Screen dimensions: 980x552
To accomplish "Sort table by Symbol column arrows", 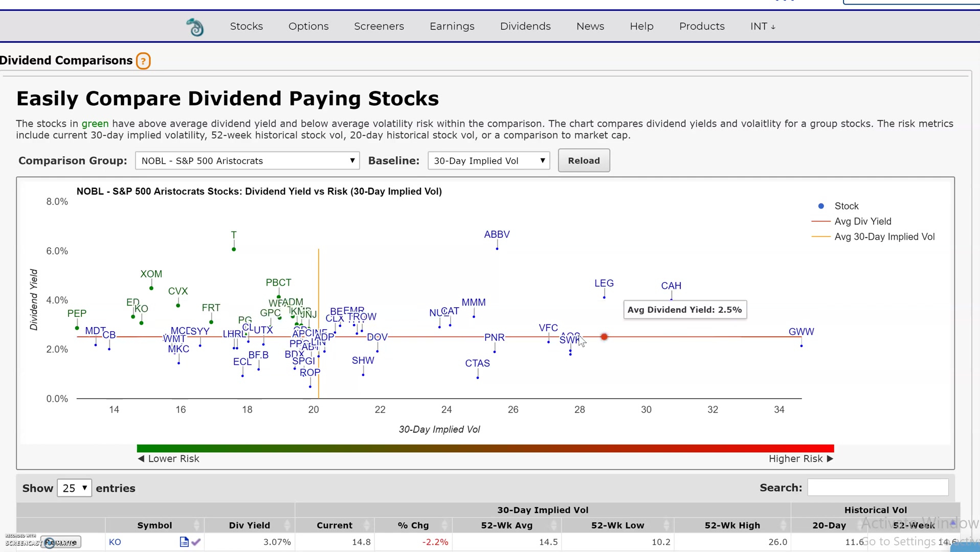I will tap(196, 525).
